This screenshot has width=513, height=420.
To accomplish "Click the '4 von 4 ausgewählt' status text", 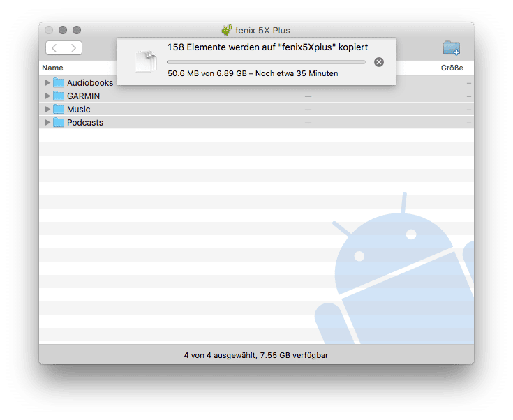I will [256, 355].
